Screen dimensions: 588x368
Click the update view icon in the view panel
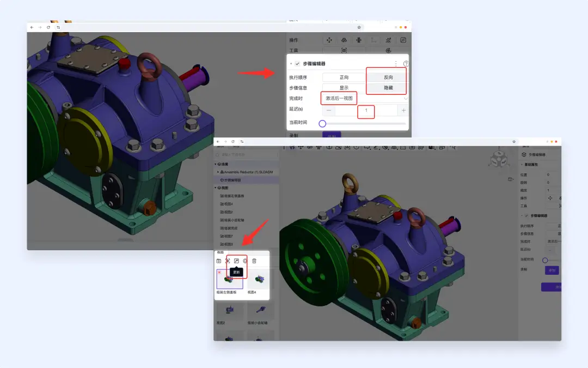(236, 261)
